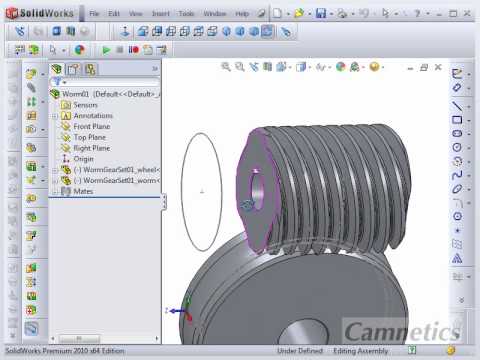Select the Slot sketch tool

457,133
